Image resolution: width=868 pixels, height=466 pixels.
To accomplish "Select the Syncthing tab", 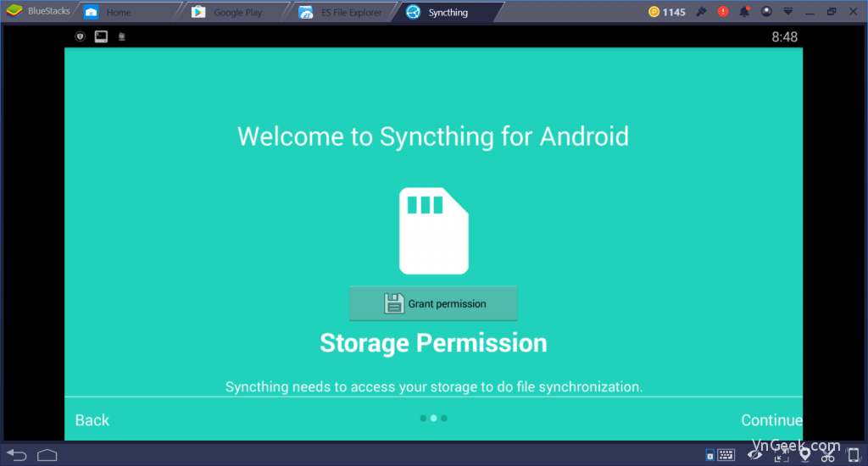I will click(448, 12).
